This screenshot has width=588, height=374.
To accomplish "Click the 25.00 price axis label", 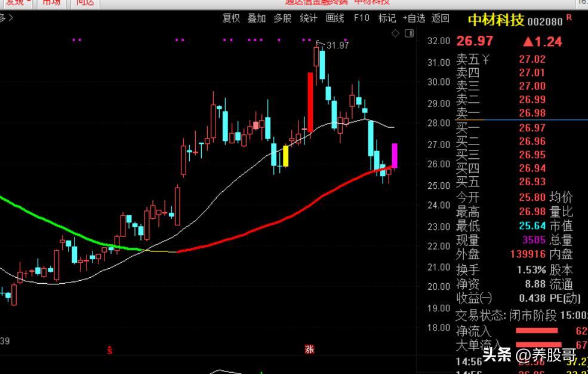I will point(438,186).
